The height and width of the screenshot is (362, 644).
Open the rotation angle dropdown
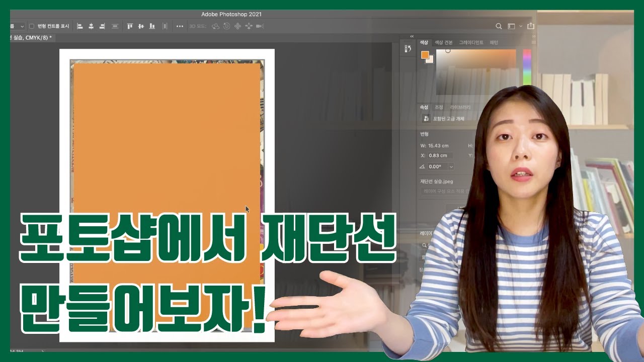450,166
